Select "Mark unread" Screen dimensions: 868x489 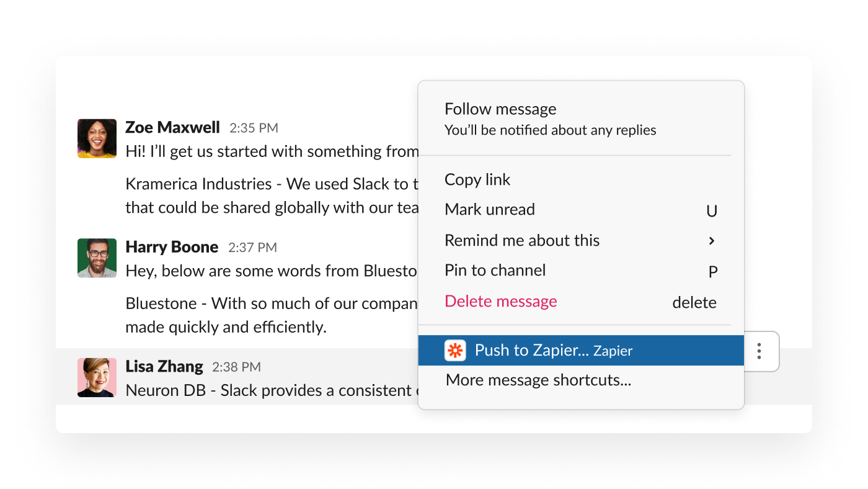coord(490,209)
